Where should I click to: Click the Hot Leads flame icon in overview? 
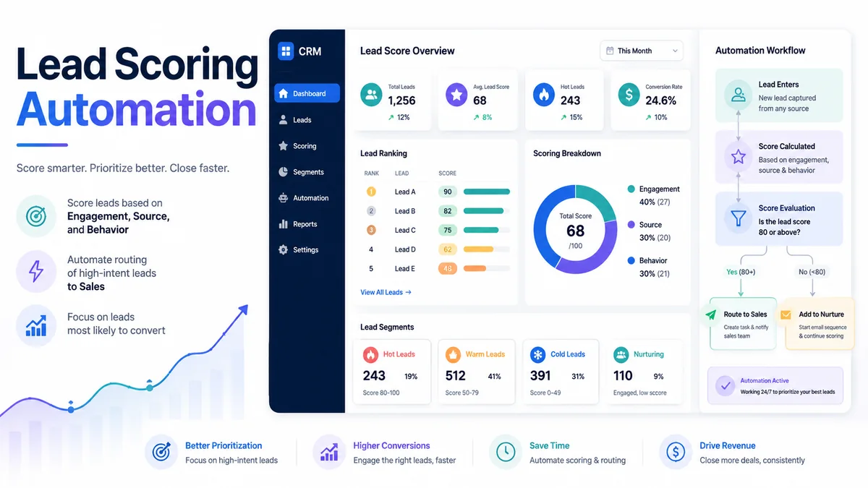[543, 94]
